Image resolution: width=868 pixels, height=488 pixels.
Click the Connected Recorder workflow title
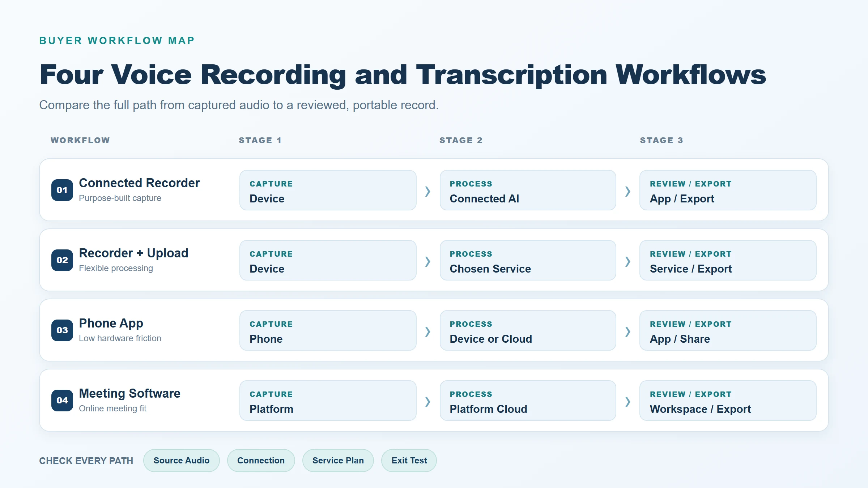(139, 183)
